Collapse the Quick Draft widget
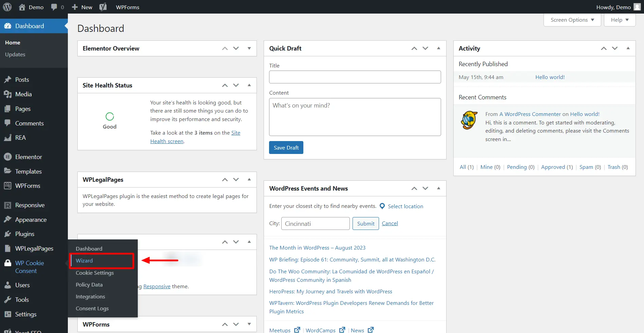 click(438, 48)
